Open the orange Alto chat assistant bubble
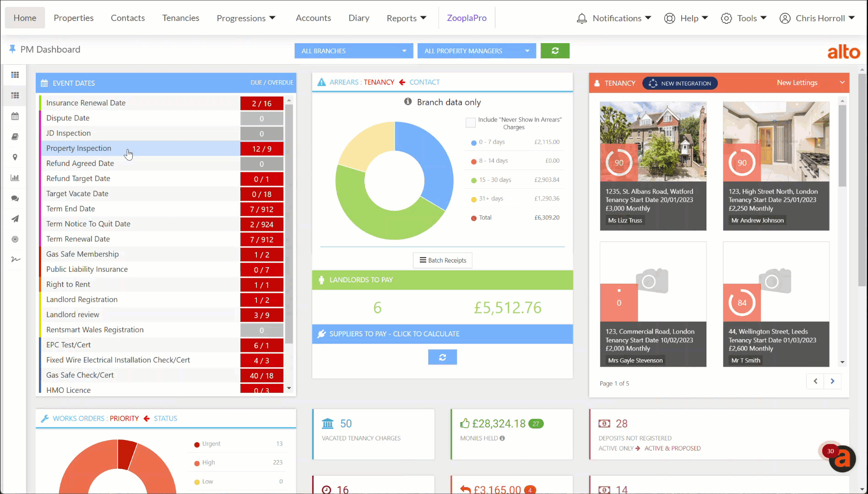The height and width of the screenshot is (494, 868). 842,458
